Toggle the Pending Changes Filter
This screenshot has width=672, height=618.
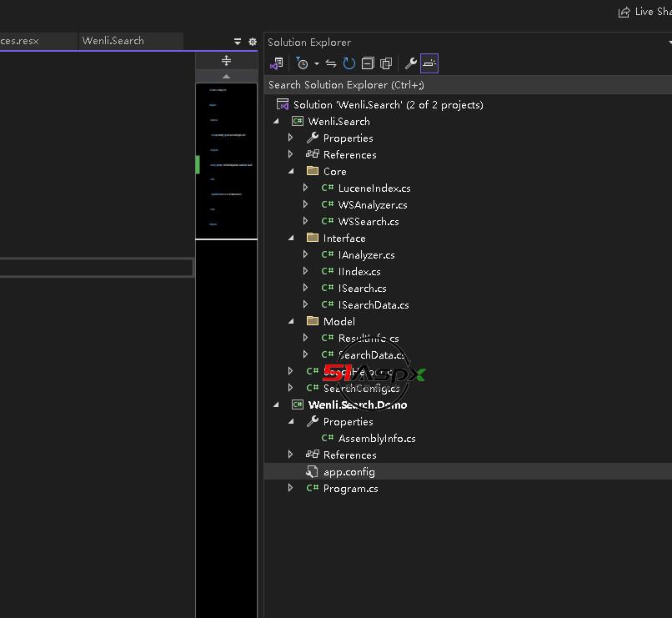pos(302,64)
